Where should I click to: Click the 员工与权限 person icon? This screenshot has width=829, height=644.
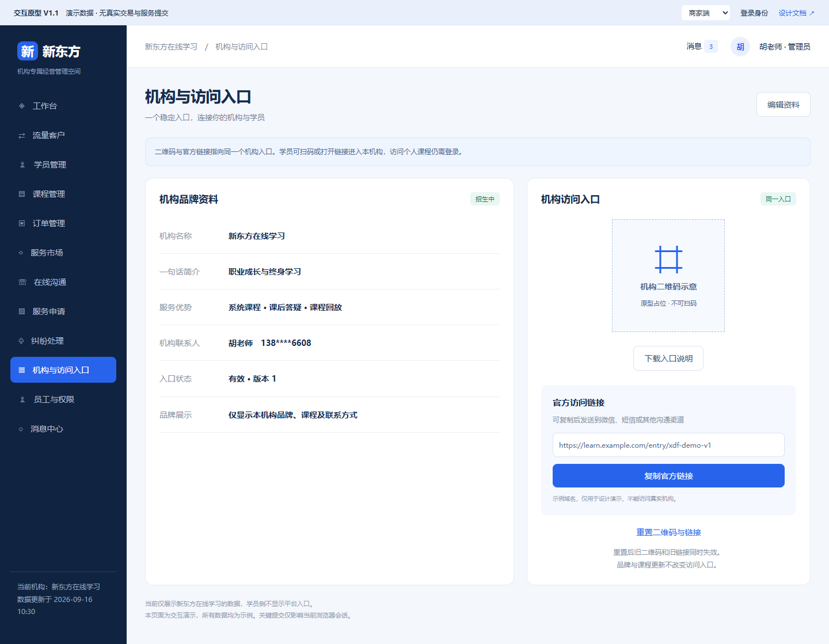click(x=22, y=399)
